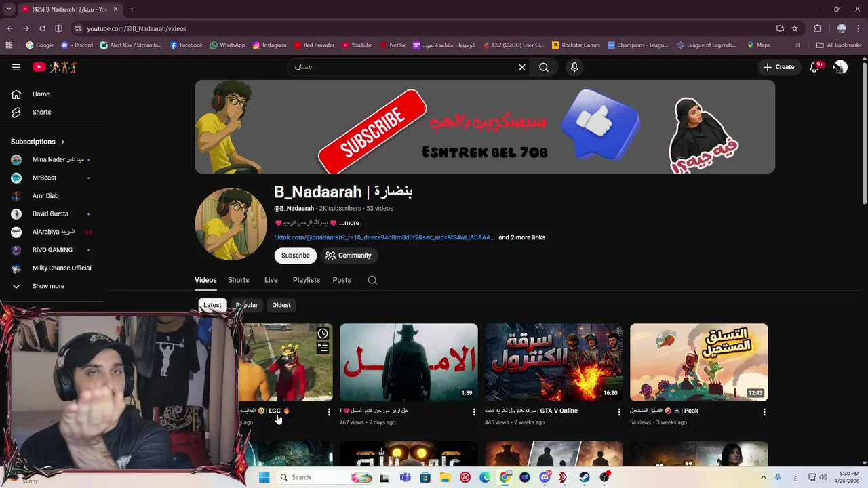Viewport: 868px width, 488px height.
Task: Open the Peak video thumbnail
Action: click(x=699, y=363)
